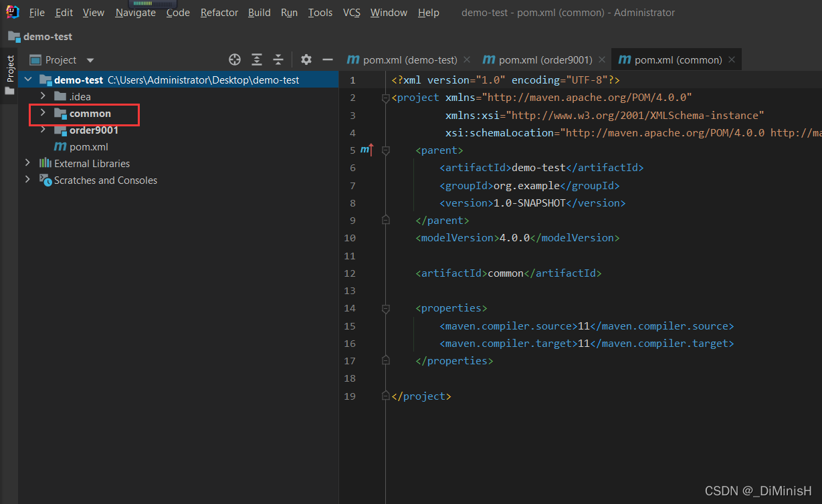Image resolution: width=822 pixels, height=504 pixels.
Task: Hide the Project tool window
Action: pos(328,59)
